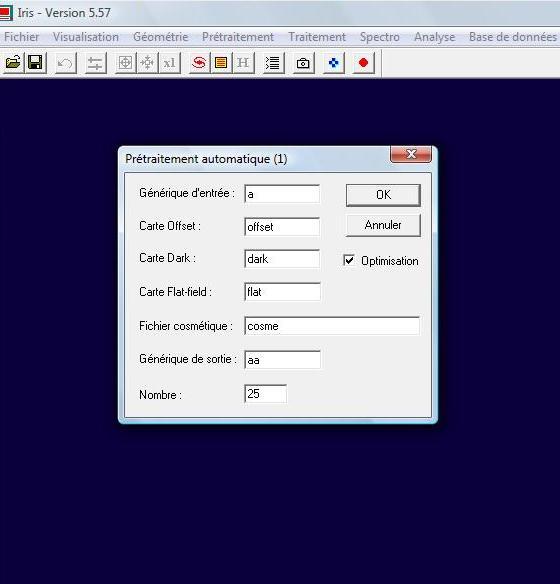The width and height of the screenshot is (560, 584).
Task: Click the blue cross pattern icon
Action: tap(334, 63)
